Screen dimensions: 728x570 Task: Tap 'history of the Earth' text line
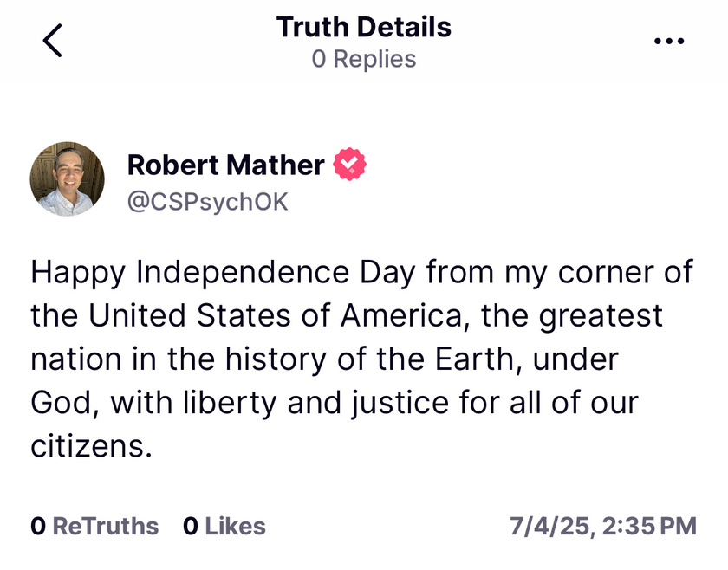[369, 359]
